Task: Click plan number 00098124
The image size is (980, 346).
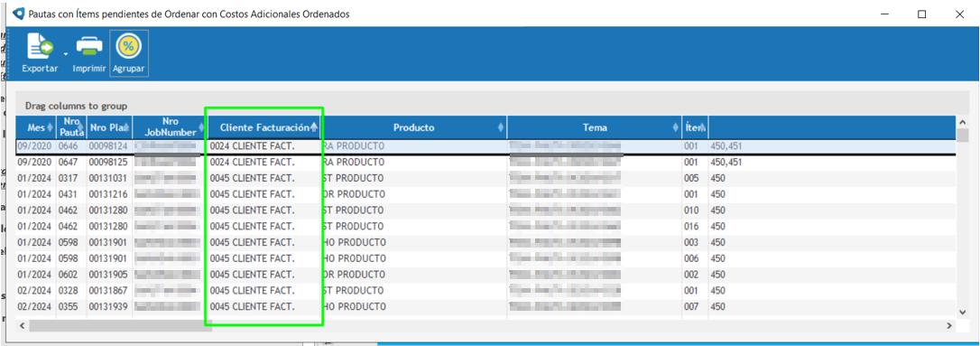Action: click(x=107, y=145)
